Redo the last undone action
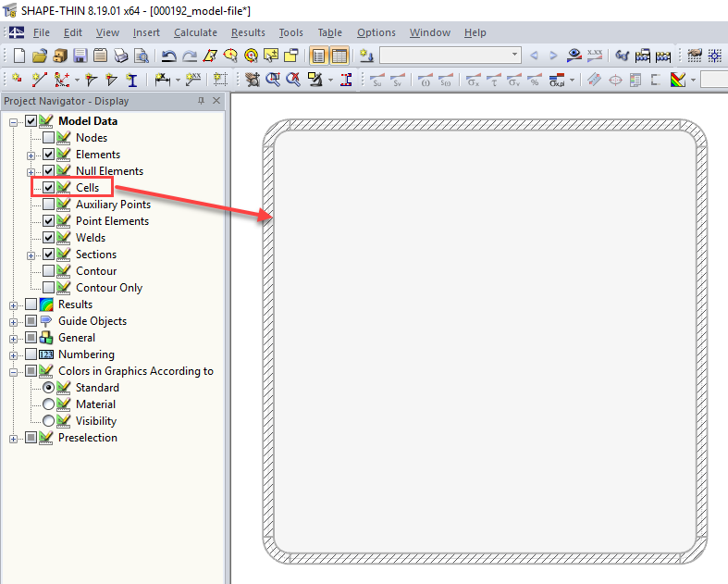 point(190,56)
